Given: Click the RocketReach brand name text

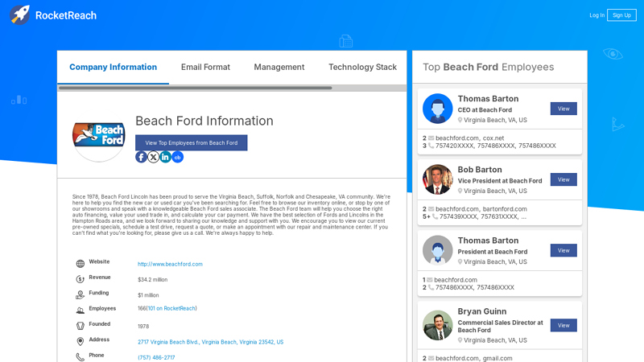Looking at the screenshot, I should coord(66,15).
